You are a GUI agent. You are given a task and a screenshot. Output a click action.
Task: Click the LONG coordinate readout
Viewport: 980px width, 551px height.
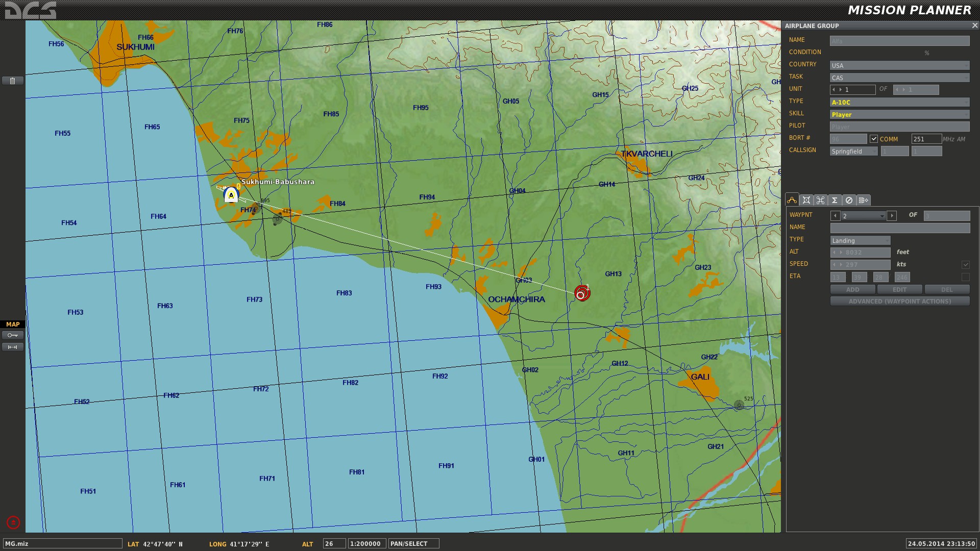coord(239,544)
